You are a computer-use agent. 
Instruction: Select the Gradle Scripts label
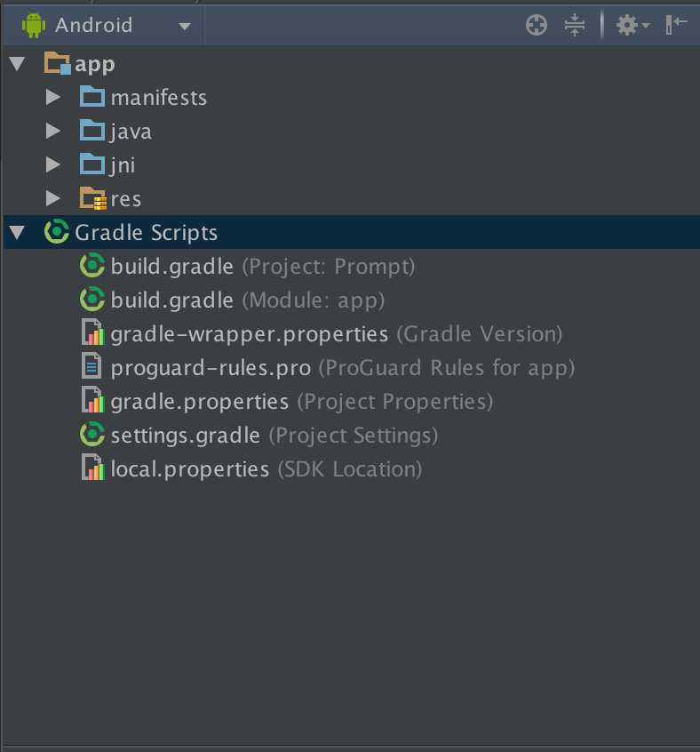[x=147, y=233]
